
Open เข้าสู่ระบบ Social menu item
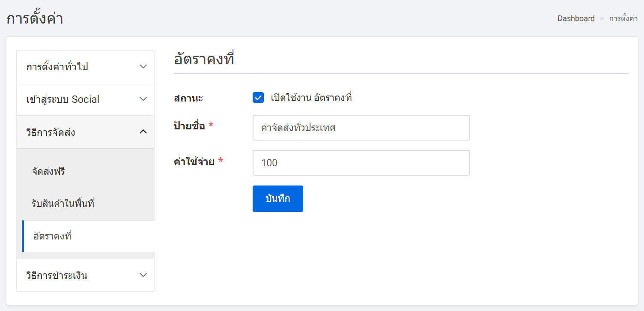[x=85, y=99]
